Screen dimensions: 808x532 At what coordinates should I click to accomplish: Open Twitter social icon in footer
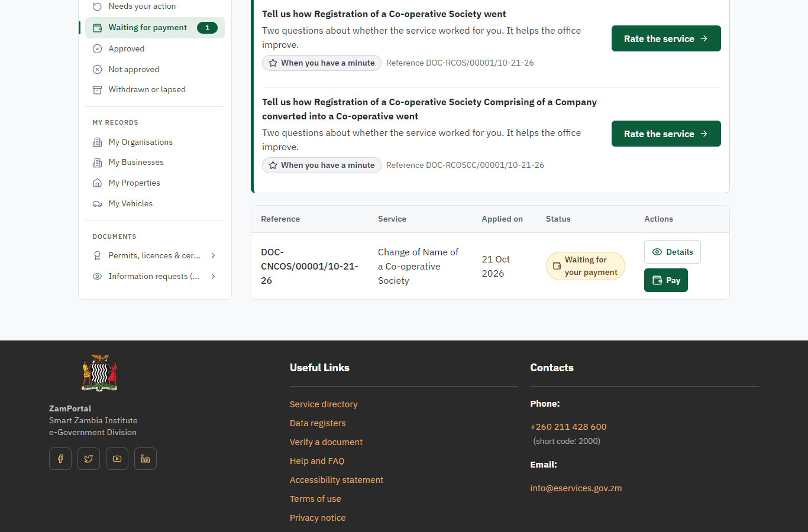point(89,459)
